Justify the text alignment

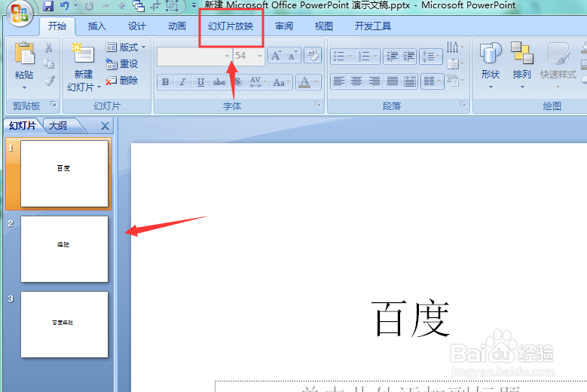click(393, 81)
